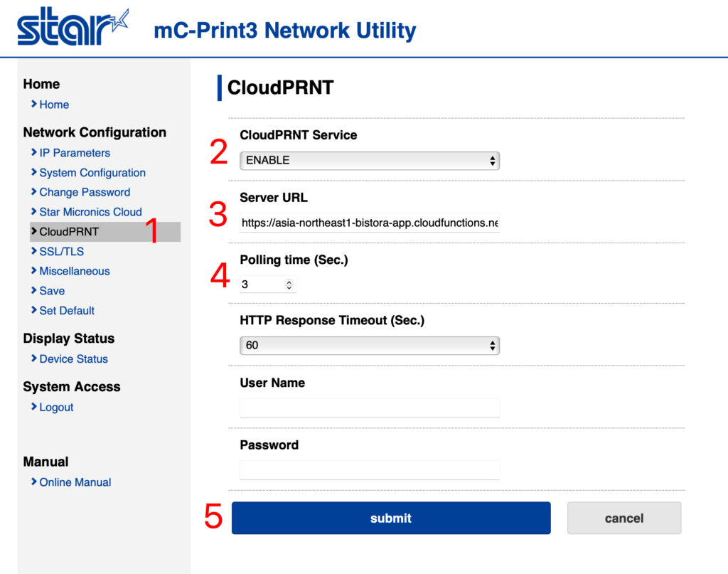
Task: Go to the Miscellaneous settings
Action: click(x=75, y=271)
